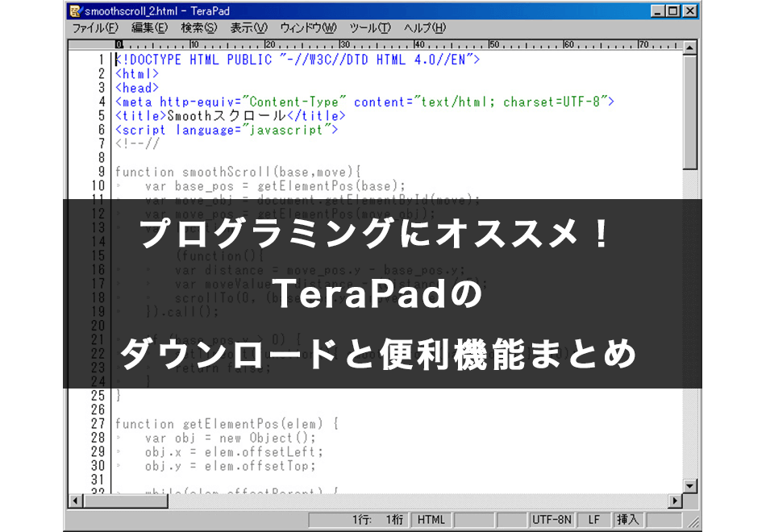The width and height of the screenshot is (766, 532).
Task: Click the var base_pos line
Action: 275,186
